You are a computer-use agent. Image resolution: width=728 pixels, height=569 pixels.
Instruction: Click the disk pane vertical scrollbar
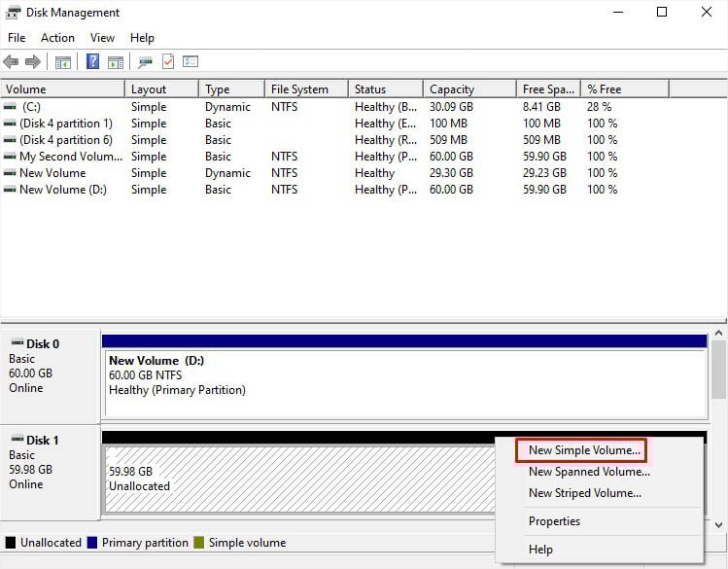click(718, 370)
